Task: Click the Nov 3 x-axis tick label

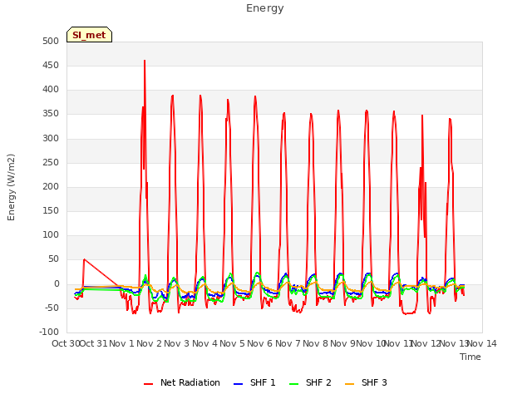Action: (177, 343)
